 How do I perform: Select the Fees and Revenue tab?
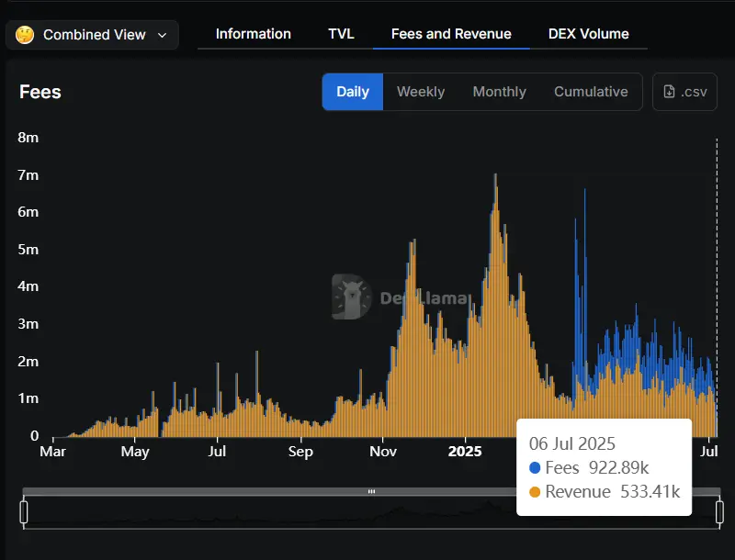(x=451, y=34)
